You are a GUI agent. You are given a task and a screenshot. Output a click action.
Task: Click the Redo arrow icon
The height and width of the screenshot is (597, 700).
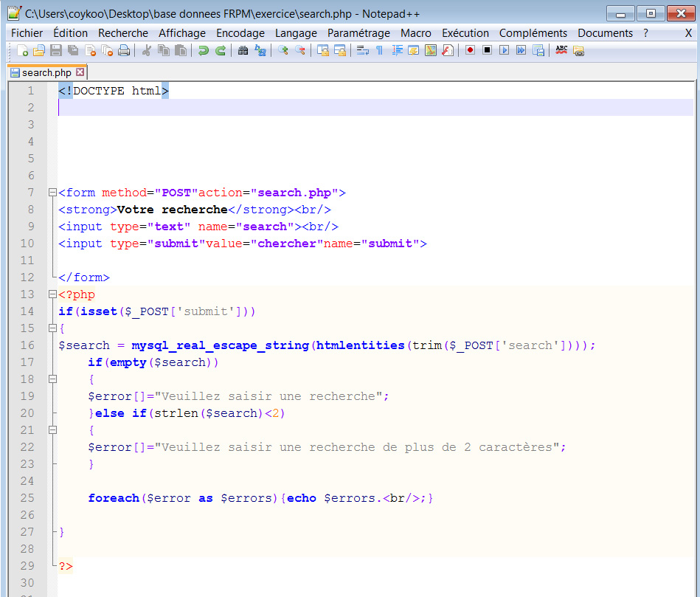tap(220, 50)
